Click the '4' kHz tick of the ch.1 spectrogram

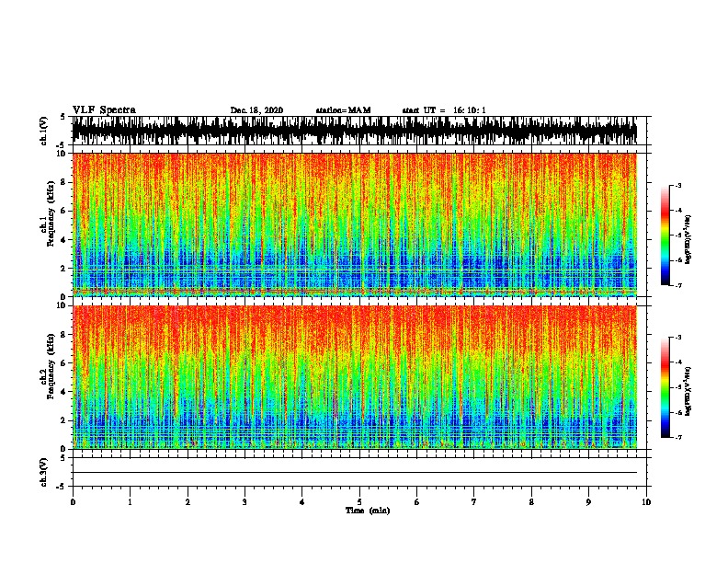[63, 240]
